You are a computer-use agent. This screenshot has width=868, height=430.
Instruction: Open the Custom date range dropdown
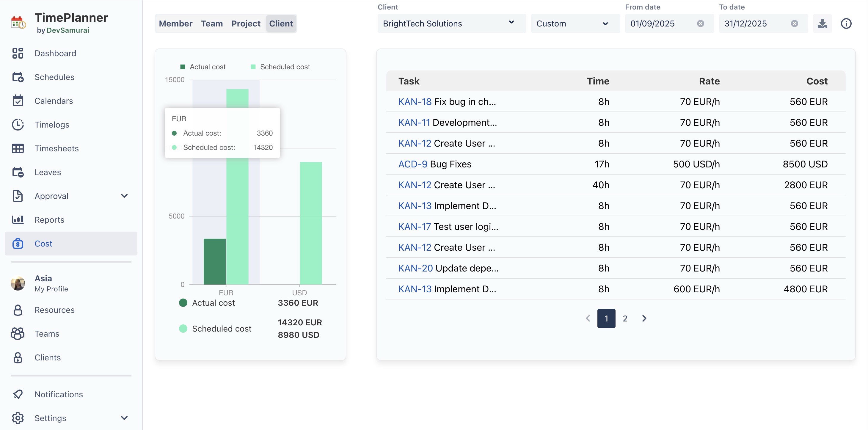575,23
